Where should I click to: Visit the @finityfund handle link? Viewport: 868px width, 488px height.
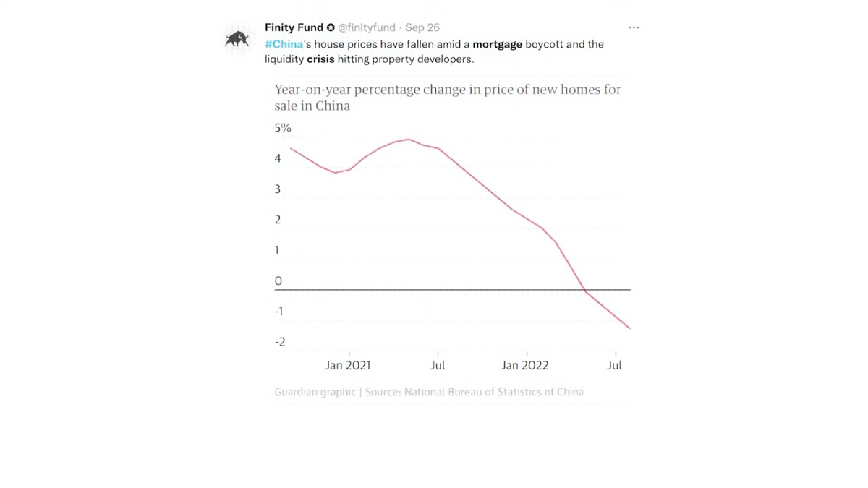[x=367, y=27]
